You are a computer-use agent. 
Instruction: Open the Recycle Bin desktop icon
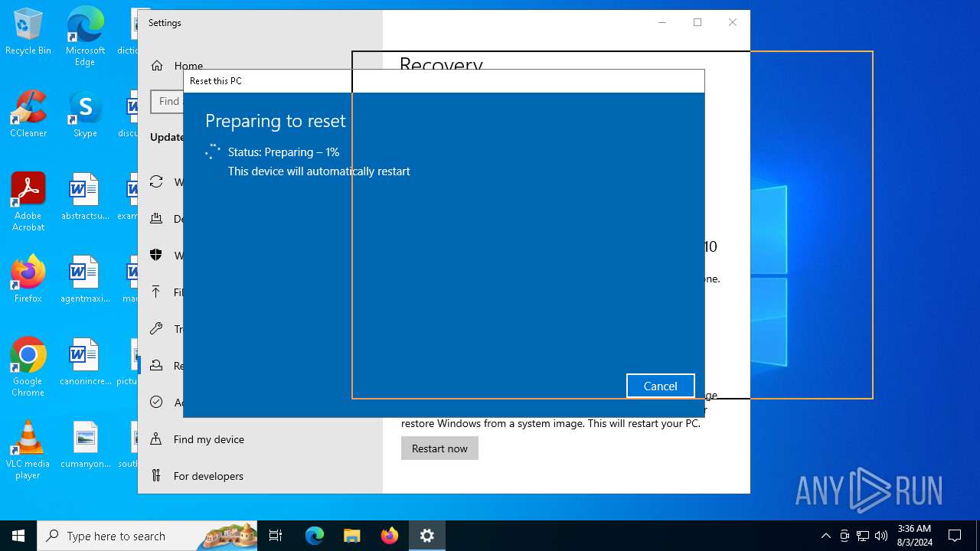pyautogui.click(x=28, y=32)
